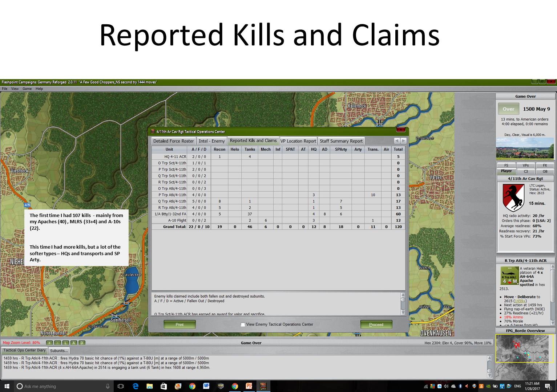This screenshot has width=557, height=392.
Task: Click the 11th Cavalry black horse shield emblem
Action: click(x=513, y=197)
